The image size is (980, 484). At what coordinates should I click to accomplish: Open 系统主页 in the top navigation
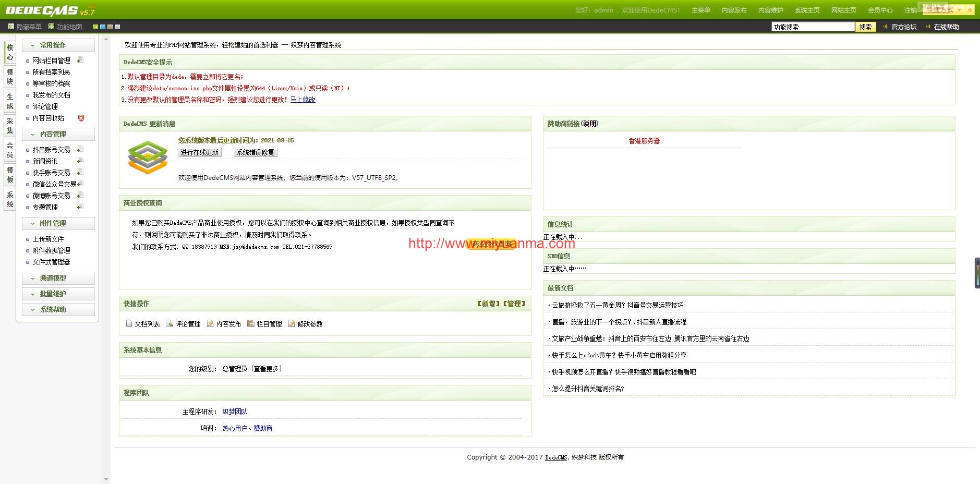tap(807, 10)
